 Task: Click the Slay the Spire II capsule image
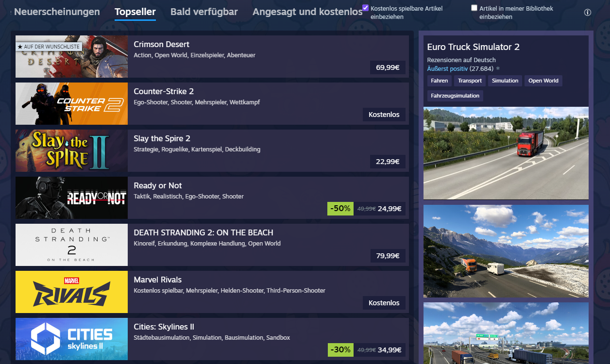click(71, 150)
